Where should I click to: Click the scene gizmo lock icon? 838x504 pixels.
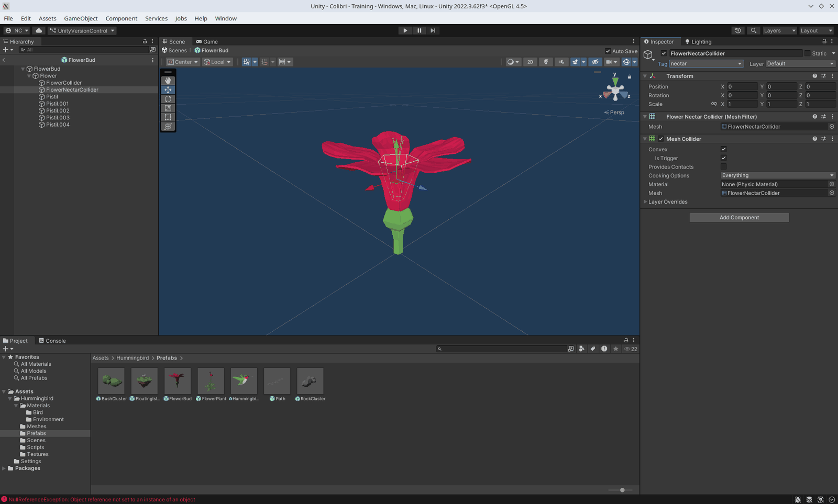pos(630,77)
